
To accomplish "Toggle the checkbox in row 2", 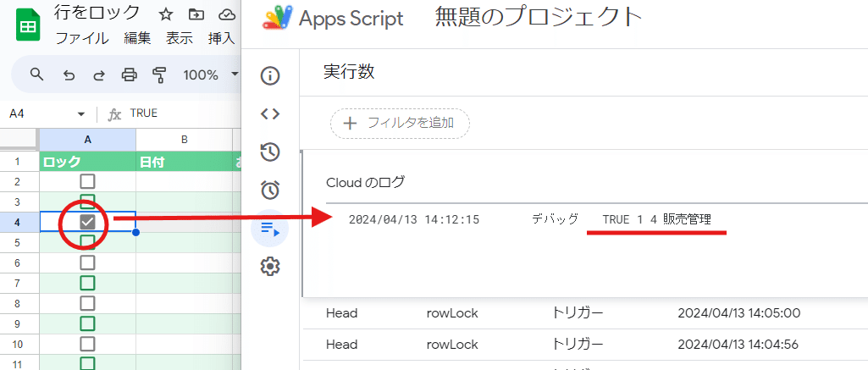I will click(87, 181).
